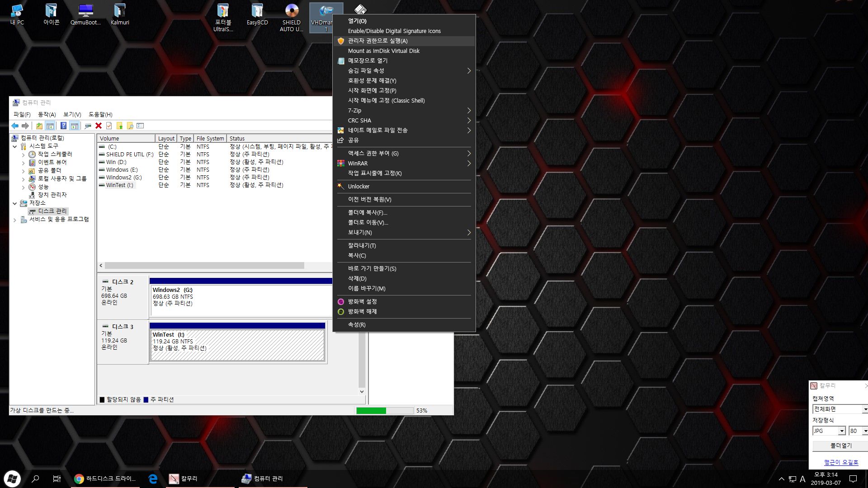
Task: Choose 관리자 권한으로 실행(A) in context menu
Action: coord(404,41)
